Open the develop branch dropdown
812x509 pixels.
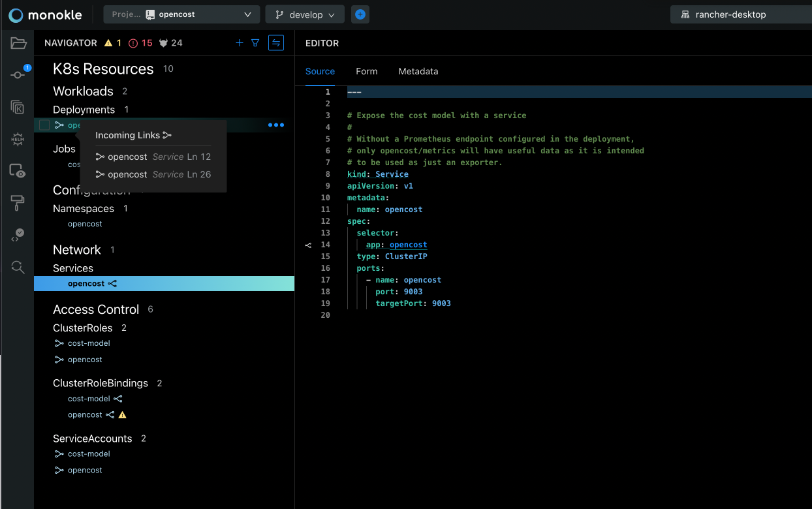[305, 14]
